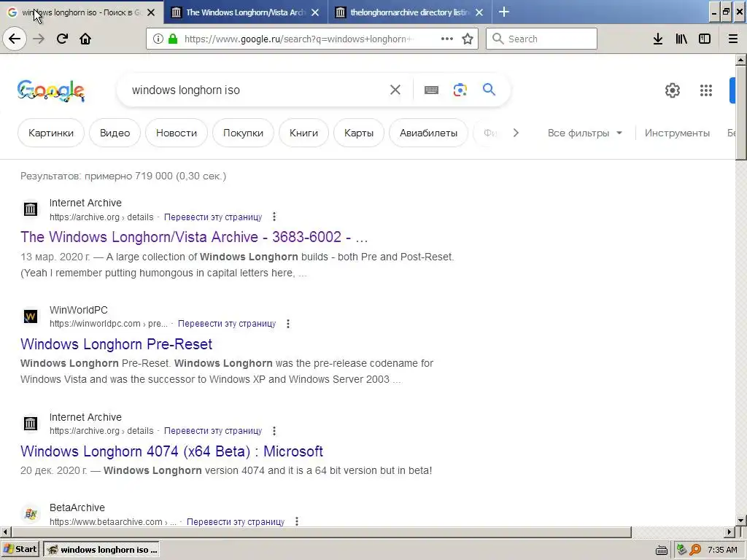Open options for first Internet Archive result
This screenshot has width=747, height=560.
pos(274,217)
